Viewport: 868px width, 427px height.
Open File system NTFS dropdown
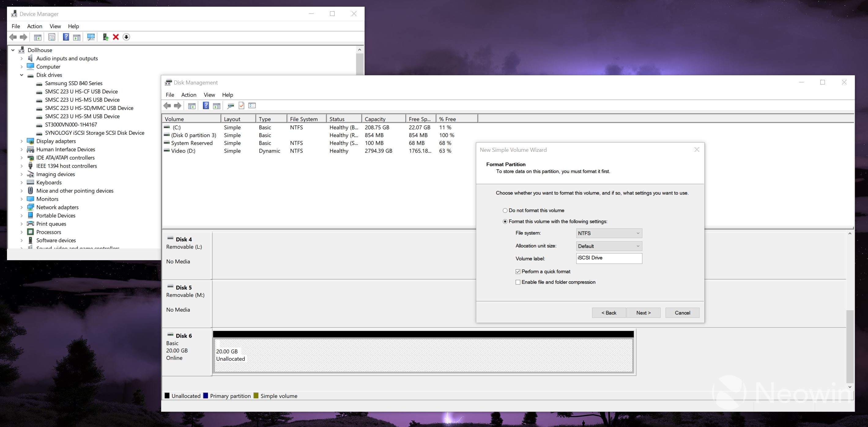pos(609,234)
